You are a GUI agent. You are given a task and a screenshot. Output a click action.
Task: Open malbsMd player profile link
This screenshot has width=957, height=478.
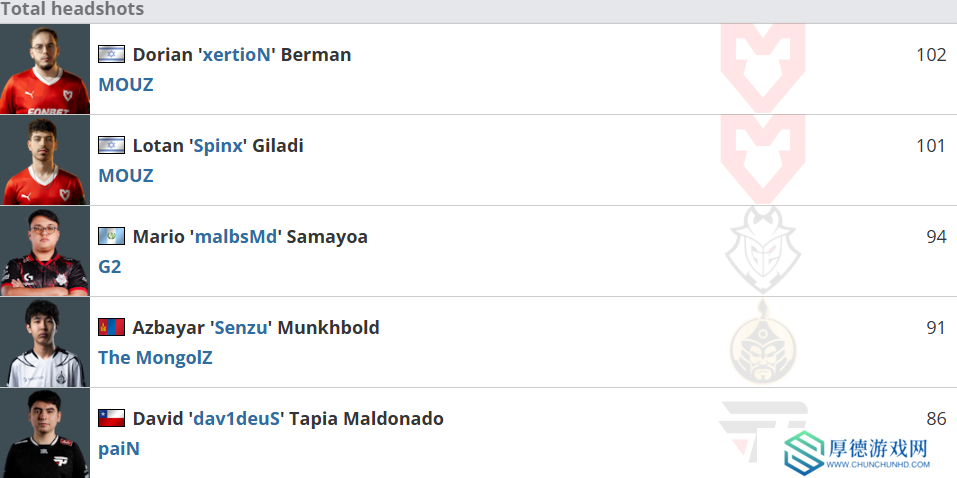tap(236, 236)
